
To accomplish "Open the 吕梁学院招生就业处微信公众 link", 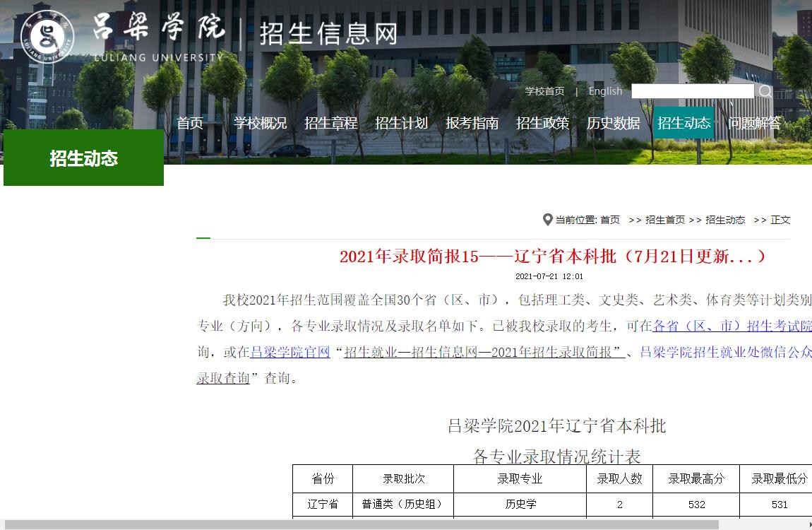I will tap(726, 352).
